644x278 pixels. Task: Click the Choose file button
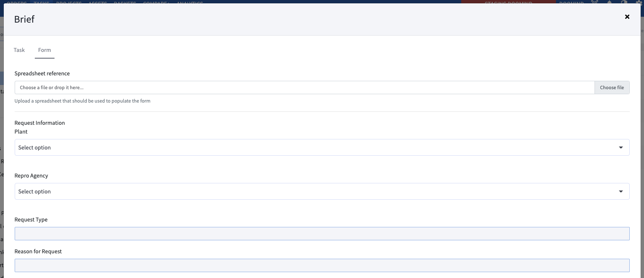click(x=612, y=87)
